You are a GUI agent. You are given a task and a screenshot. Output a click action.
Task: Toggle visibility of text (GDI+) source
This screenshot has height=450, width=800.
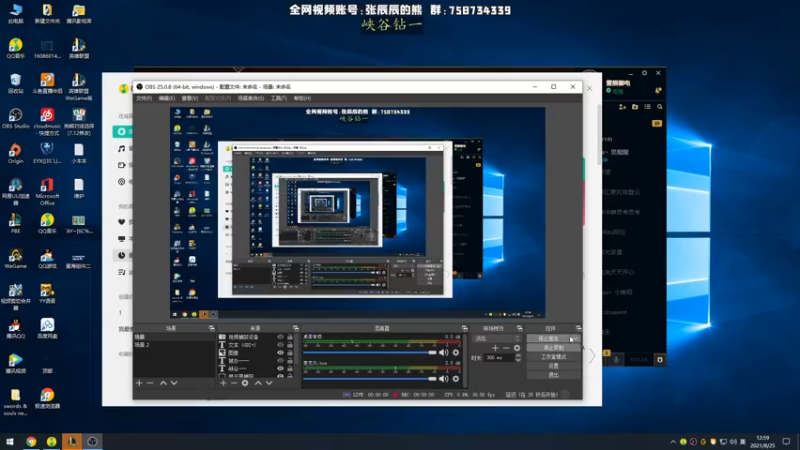click(280, 345)
